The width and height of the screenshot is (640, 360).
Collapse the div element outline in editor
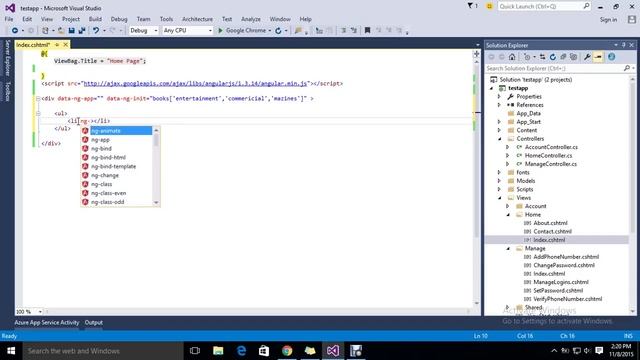coord(38,98)
